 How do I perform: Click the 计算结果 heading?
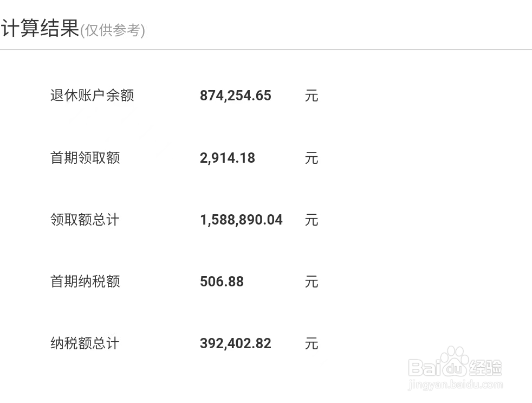coord(40,28)
